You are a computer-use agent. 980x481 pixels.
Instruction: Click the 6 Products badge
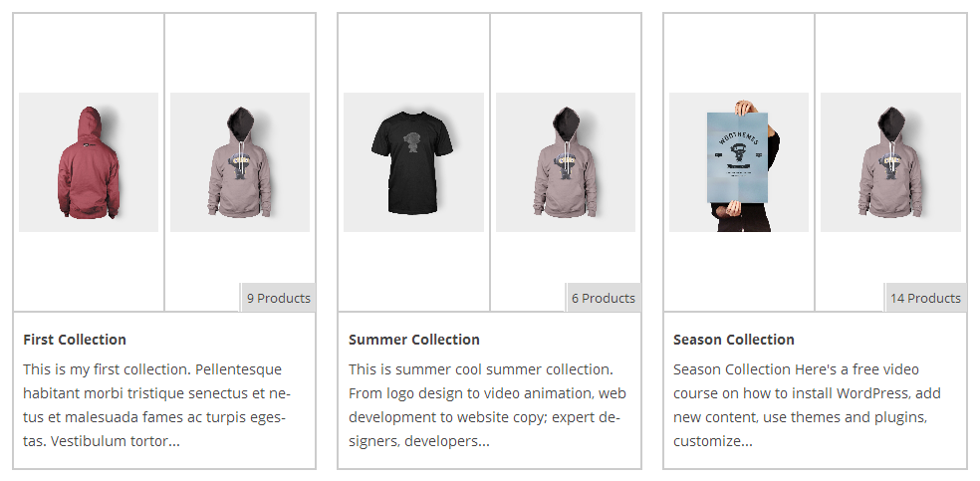tap(603, 298)
